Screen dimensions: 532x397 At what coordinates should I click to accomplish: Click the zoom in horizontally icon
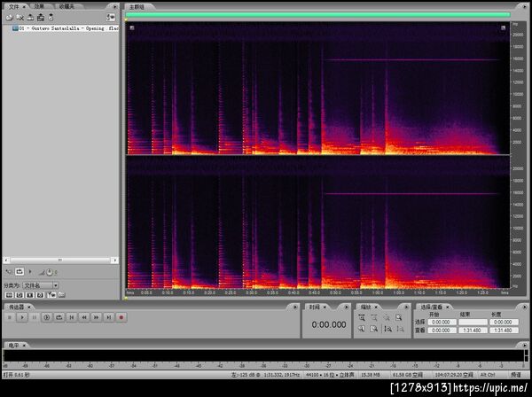point(362,317)
